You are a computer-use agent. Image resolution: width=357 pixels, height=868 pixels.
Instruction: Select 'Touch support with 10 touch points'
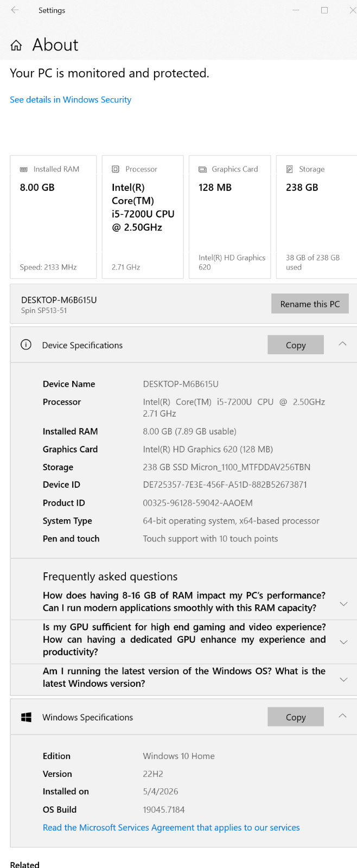tap(210, 539)
